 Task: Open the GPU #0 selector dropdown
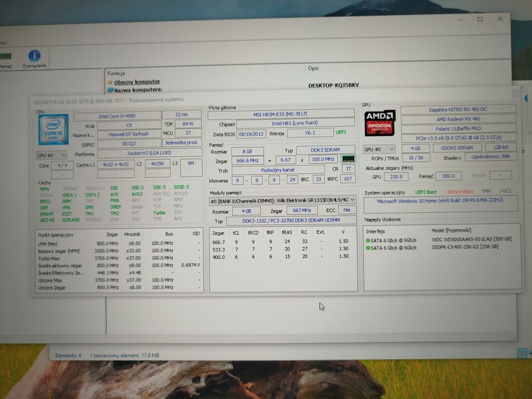coord(379,149)
